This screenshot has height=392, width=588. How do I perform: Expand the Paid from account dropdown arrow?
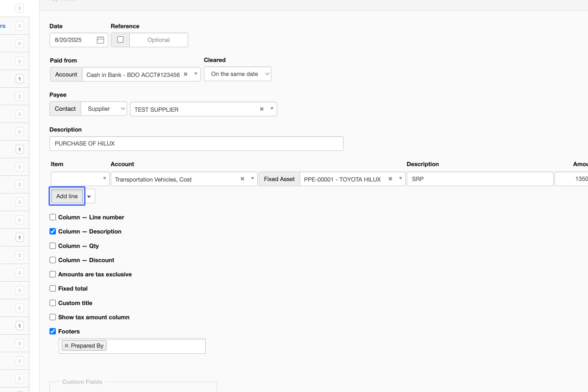tap(196, 74)
